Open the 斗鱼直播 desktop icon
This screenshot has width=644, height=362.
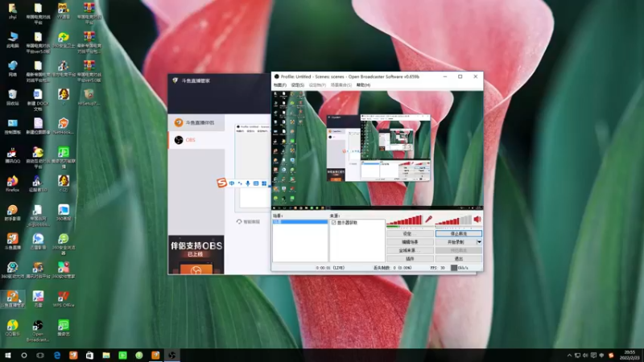[x=12, y=241]
